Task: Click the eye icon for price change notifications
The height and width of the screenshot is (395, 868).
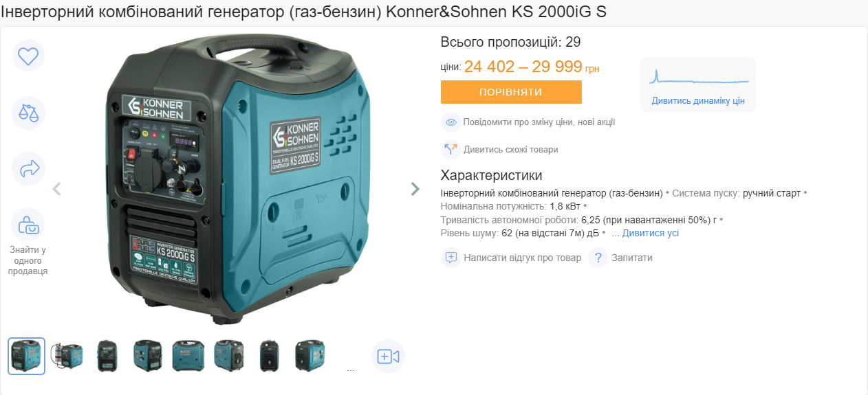Action: pos(451,122)
